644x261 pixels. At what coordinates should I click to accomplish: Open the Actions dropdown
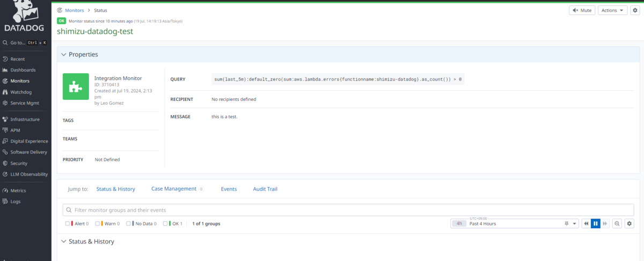point(612,10)
